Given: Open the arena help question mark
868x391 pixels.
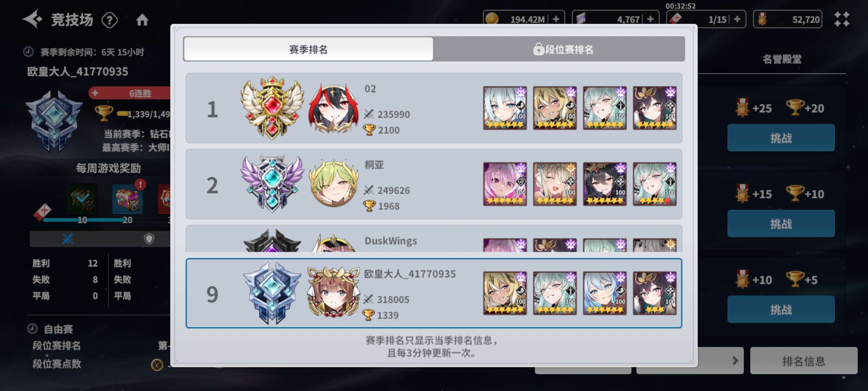Looking at the screenshot, I should pos(109,20).
